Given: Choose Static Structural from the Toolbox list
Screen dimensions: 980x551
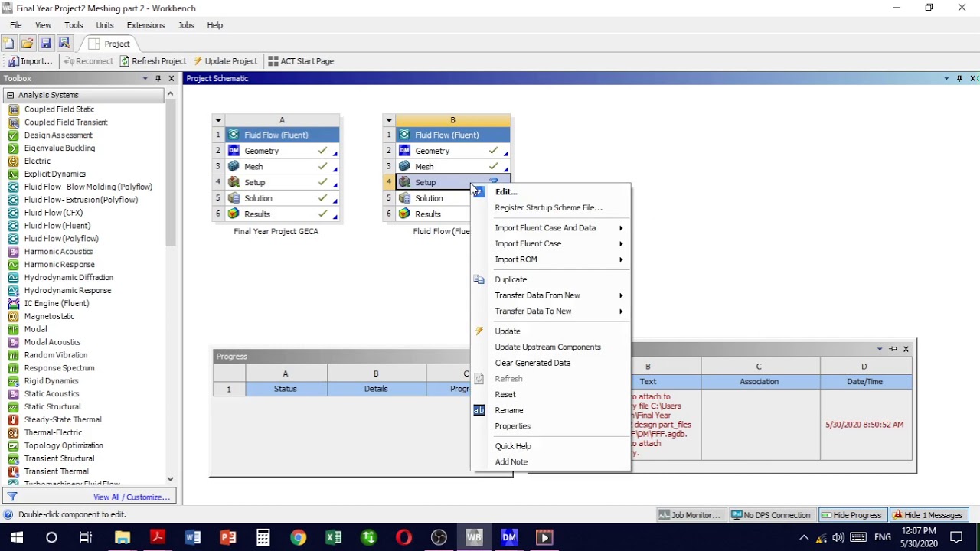Looking at the screenshot, I should click(52, 406).
